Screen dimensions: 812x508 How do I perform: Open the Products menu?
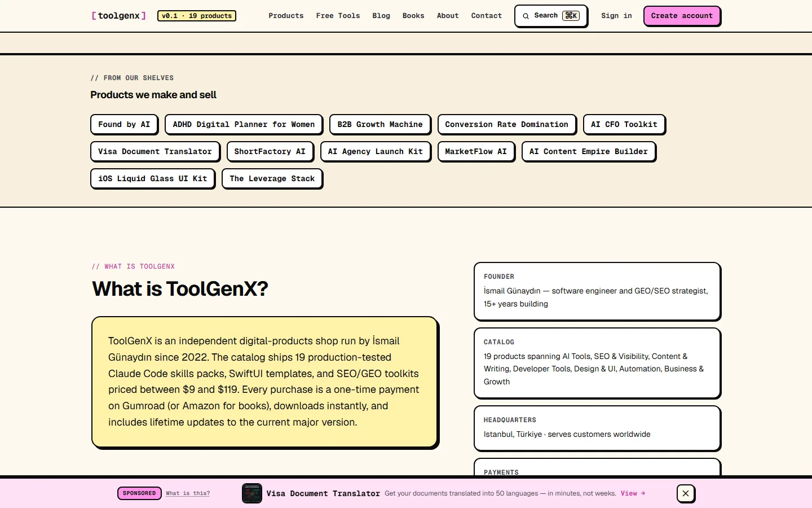286,16
